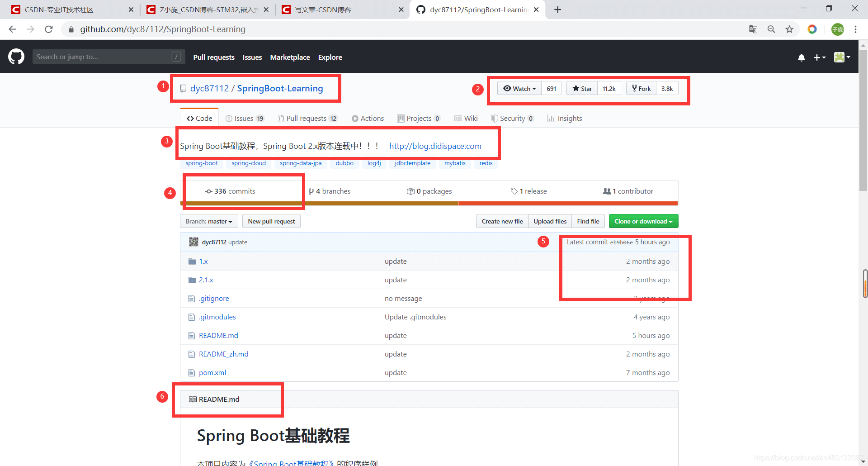Screen dimensions: 868x466
Task: Click the browser forward arrow
Action: pyautogui.click(x=30, y=29)
